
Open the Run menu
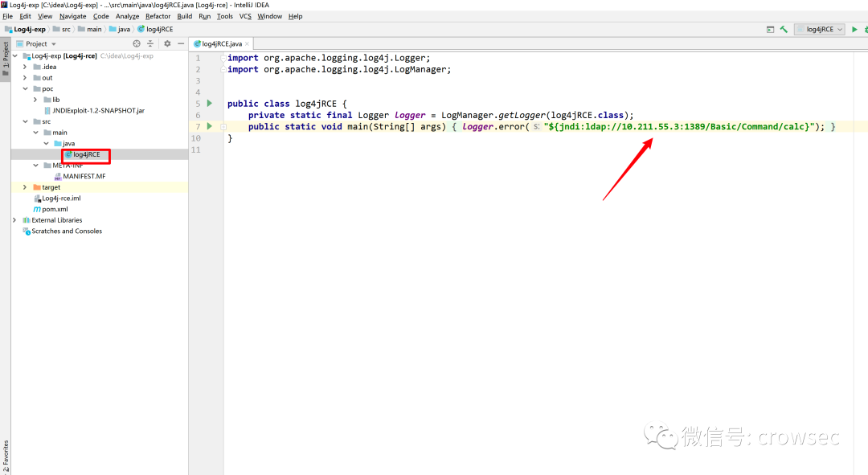tap(204, 16)
